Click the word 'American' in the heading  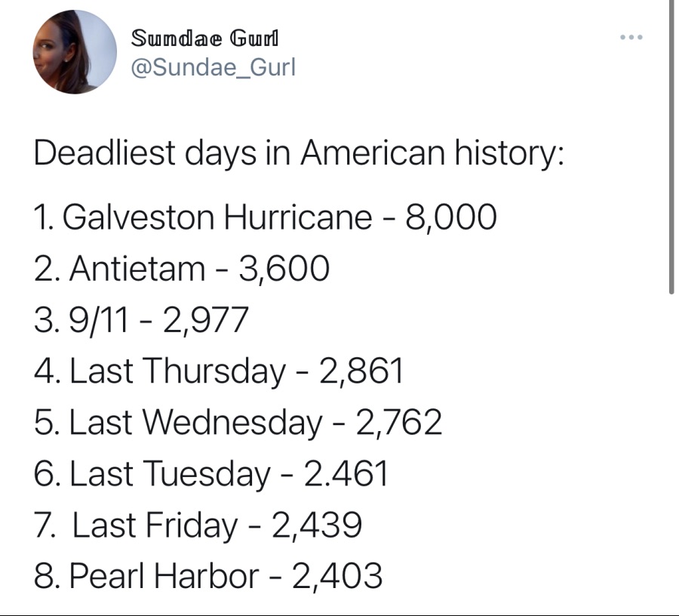coord(373,153)
